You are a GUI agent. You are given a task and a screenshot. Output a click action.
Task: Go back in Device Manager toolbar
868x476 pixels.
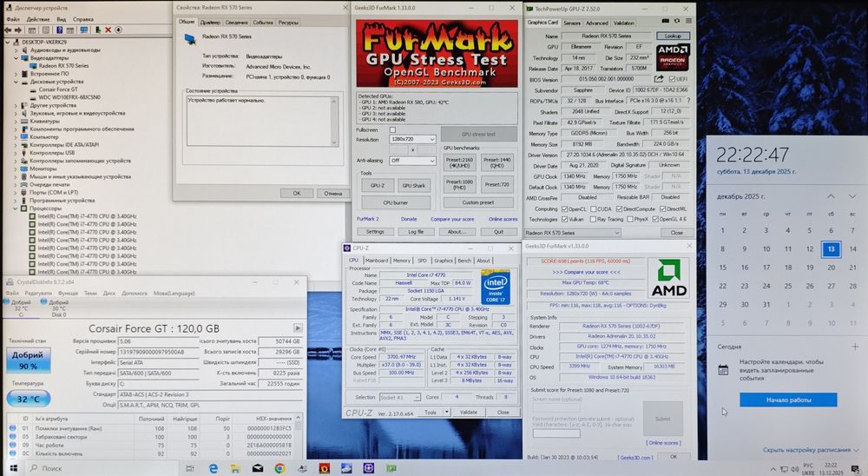click(9, 30)
